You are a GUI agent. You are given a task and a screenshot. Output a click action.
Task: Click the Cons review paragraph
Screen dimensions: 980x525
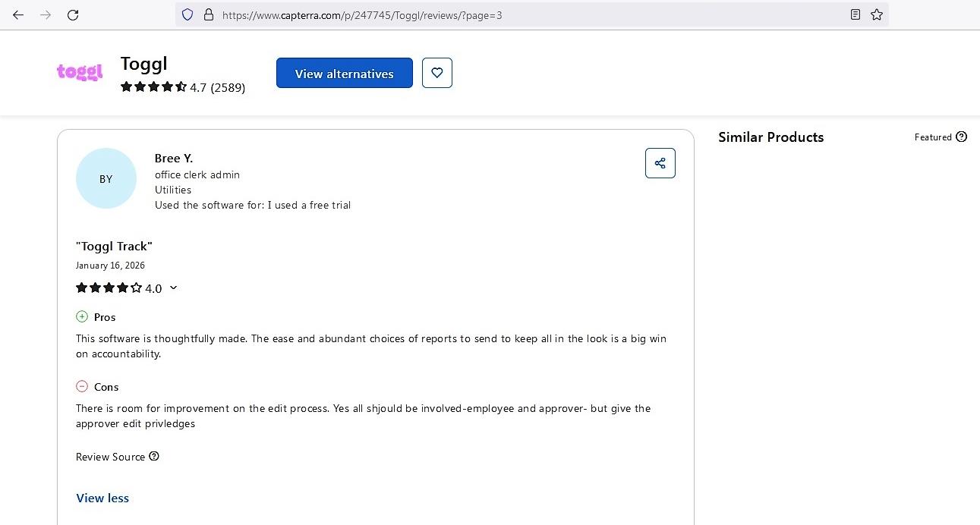(x=364, y=416)
